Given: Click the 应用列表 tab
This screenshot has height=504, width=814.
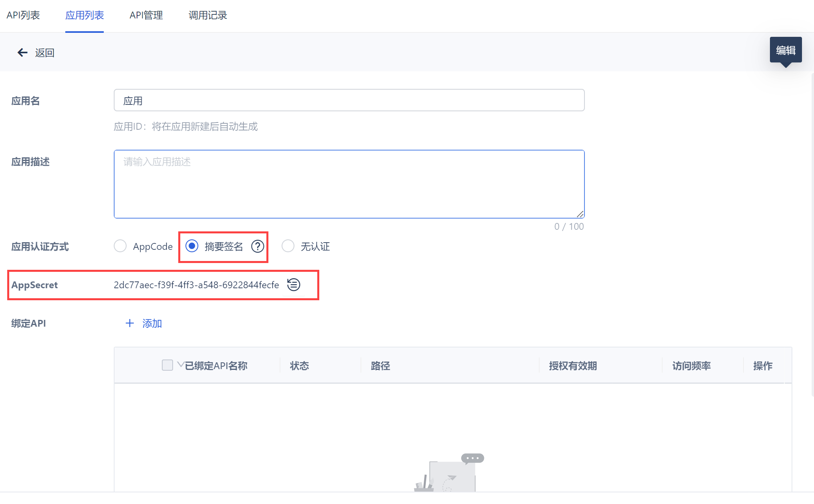Looking at the screenshot, I should click(85, 15).
